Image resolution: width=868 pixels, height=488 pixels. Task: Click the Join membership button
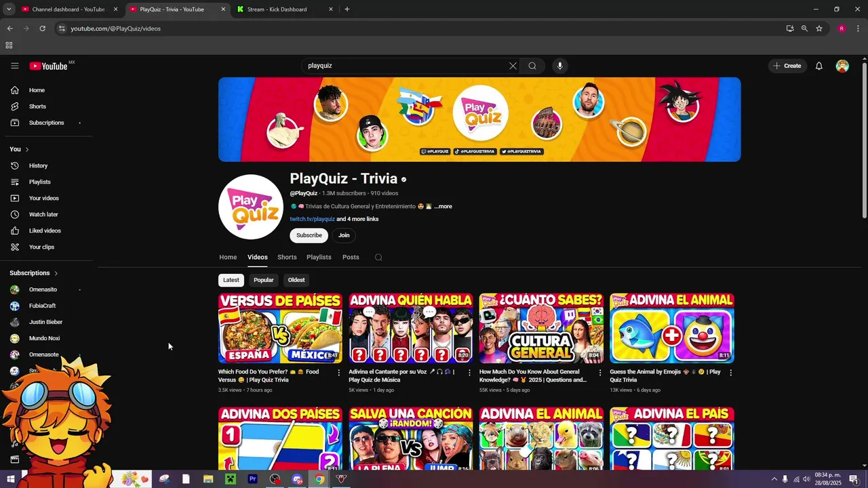(344, 235)
